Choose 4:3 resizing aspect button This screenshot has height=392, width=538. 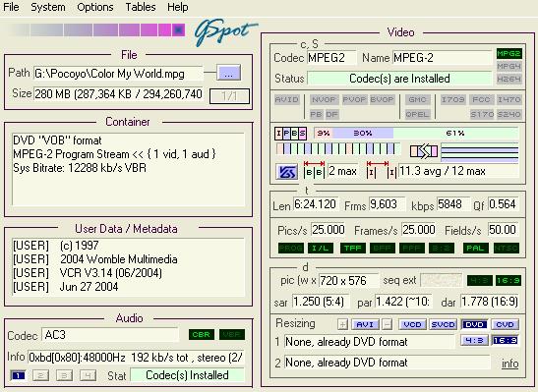[474, 341]
